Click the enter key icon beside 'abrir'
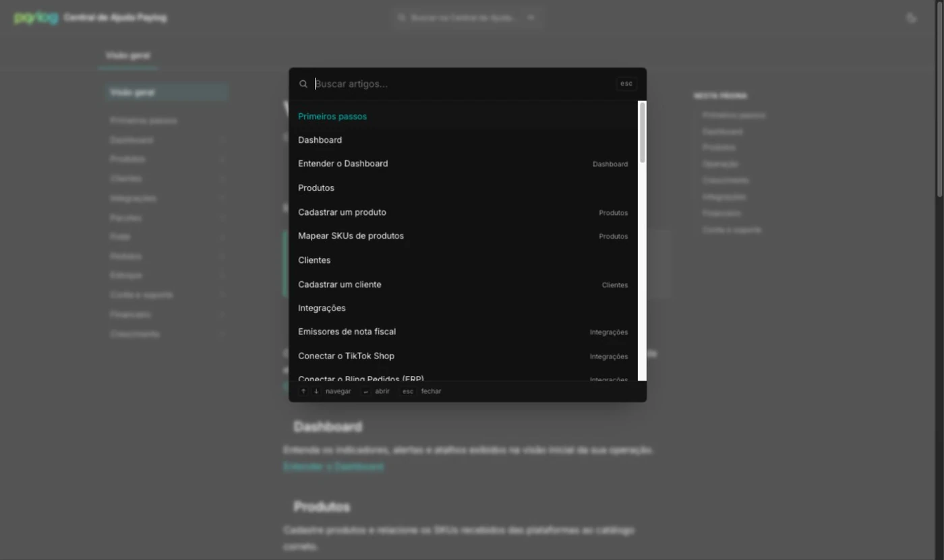The image size is (944, 560). pos(365,392)
